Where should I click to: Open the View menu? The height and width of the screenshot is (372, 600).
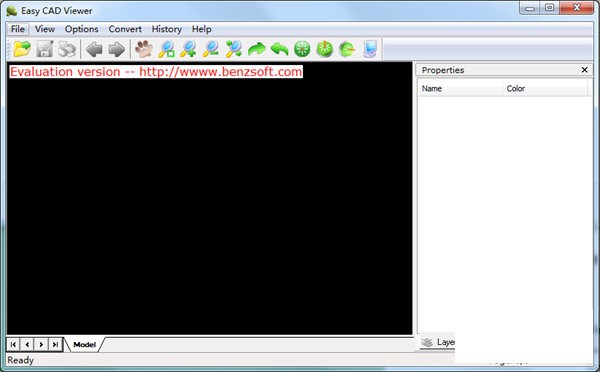[x=45, y=29]
